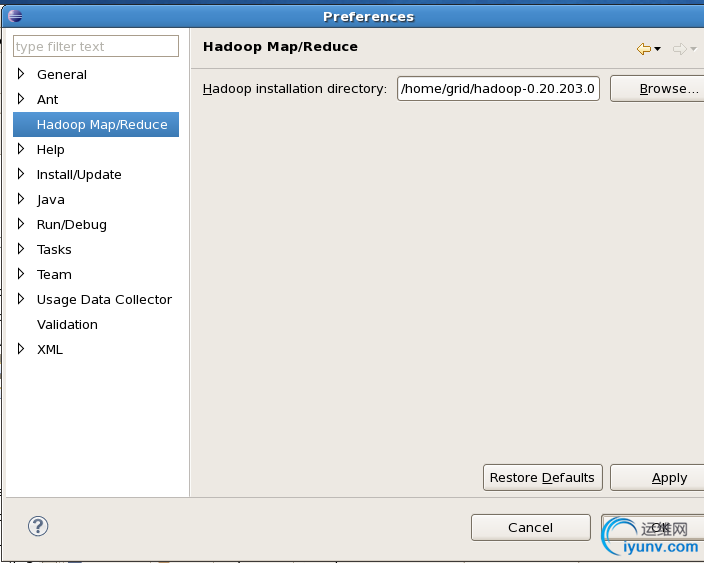
Task: Click the Apply button
Action: pos(656,477)
